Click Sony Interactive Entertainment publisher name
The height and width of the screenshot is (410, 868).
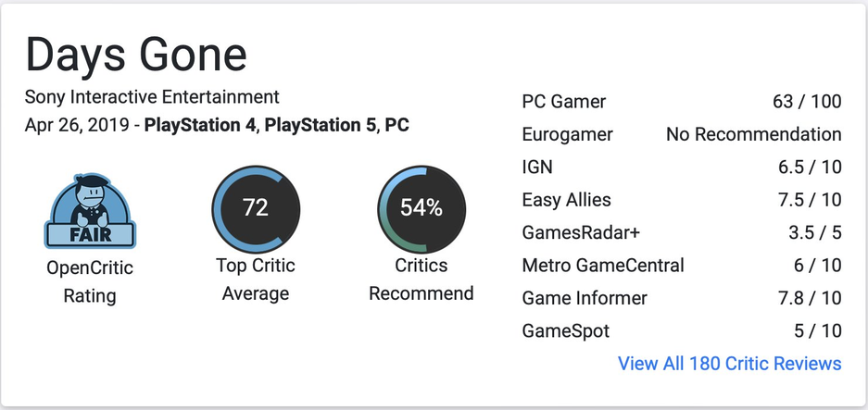(x=152, y=96)
